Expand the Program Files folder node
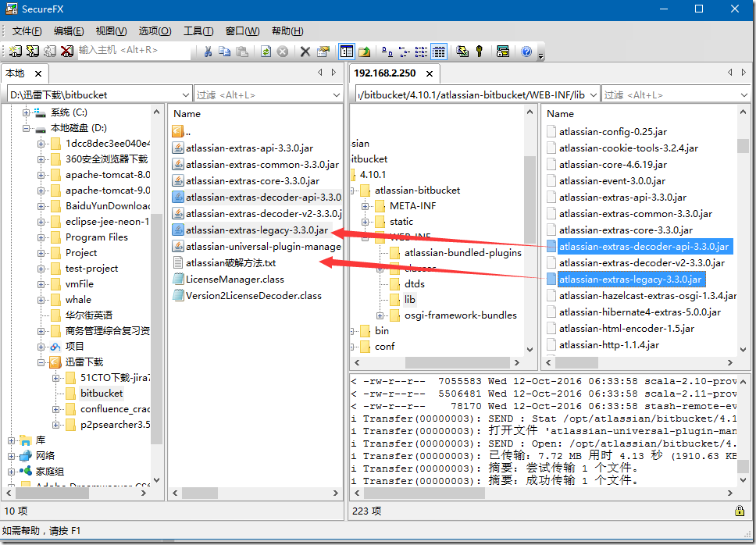Image resolution: width=756 pixels, height=545 pixels. 41,237
